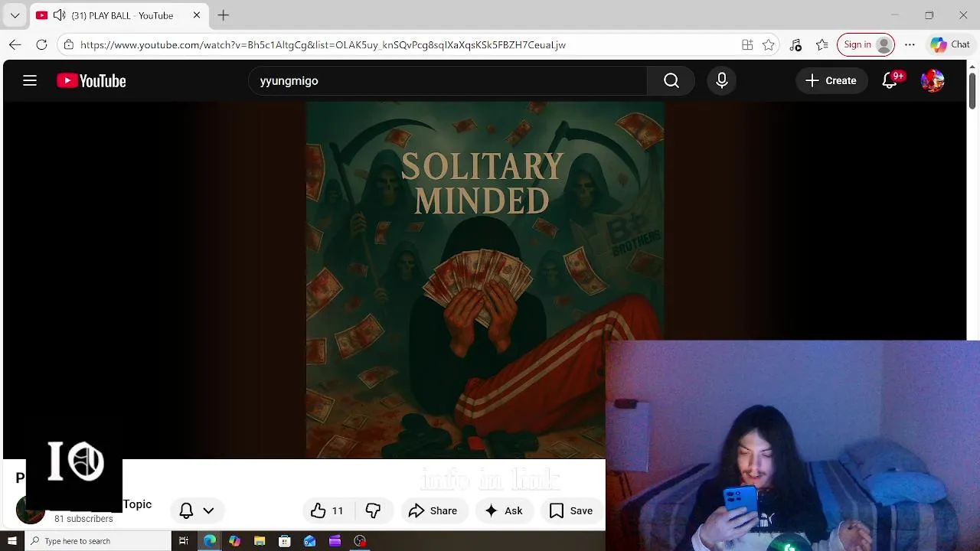The width and height of the screenshot is (980, 551).
Task: Click the Solitary Minded video player
Action: (485, 280)
